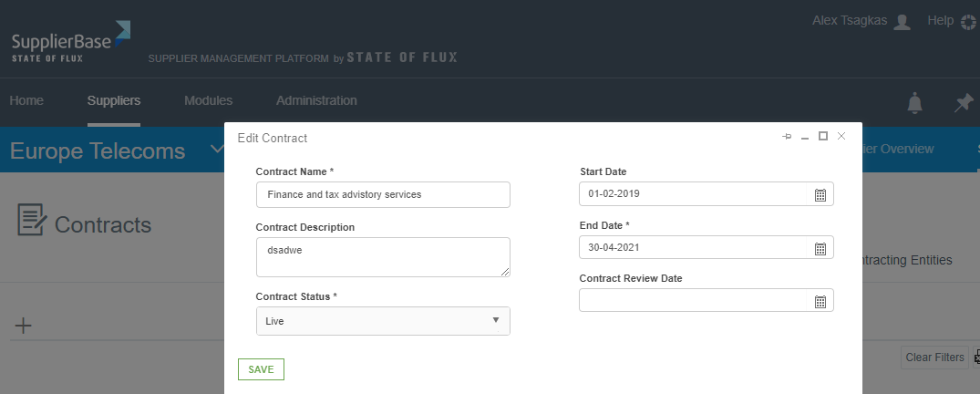980x394 pixels.
Task: Close the Edit Contract dialog
Action: click(841, 137)
